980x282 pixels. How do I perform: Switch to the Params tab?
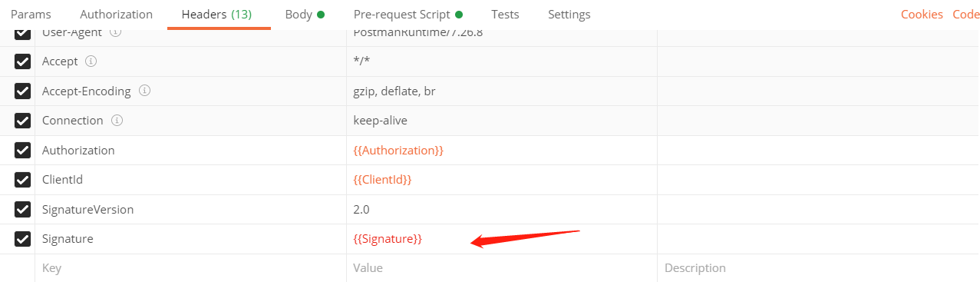[31, 15]
